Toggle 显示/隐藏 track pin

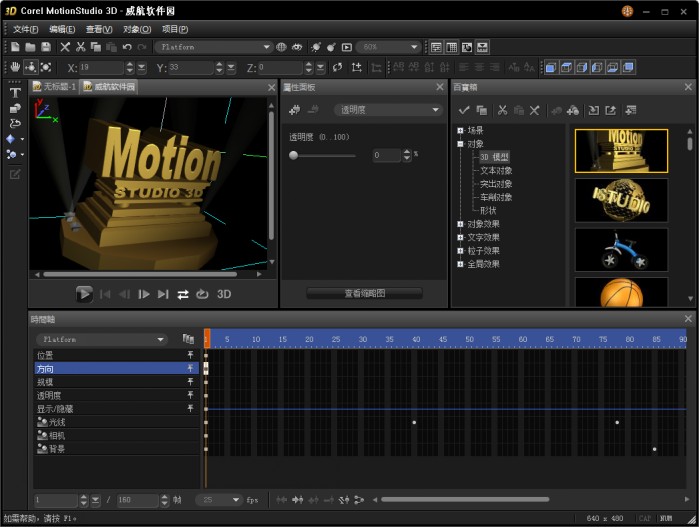[190, 408]
